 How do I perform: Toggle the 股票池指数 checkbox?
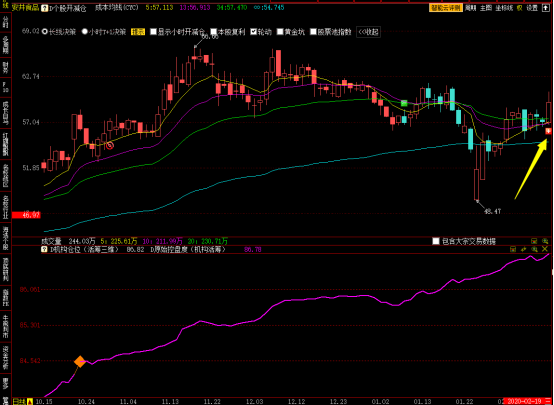[313, 32]
